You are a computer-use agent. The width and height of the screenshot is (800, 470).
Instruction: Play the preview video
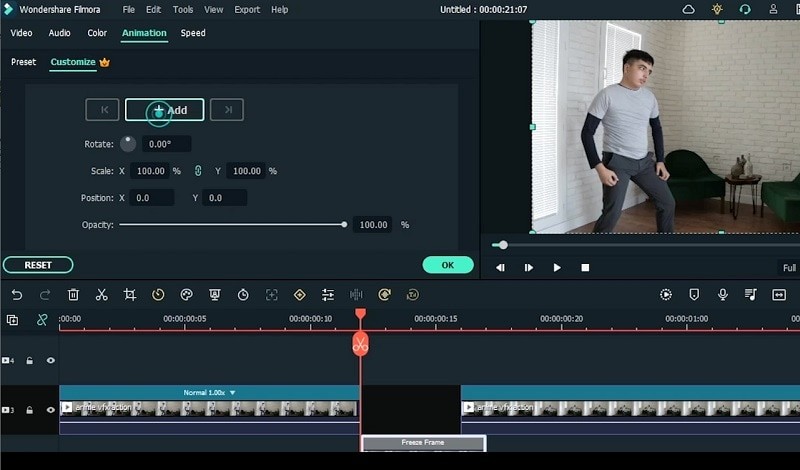557,267
